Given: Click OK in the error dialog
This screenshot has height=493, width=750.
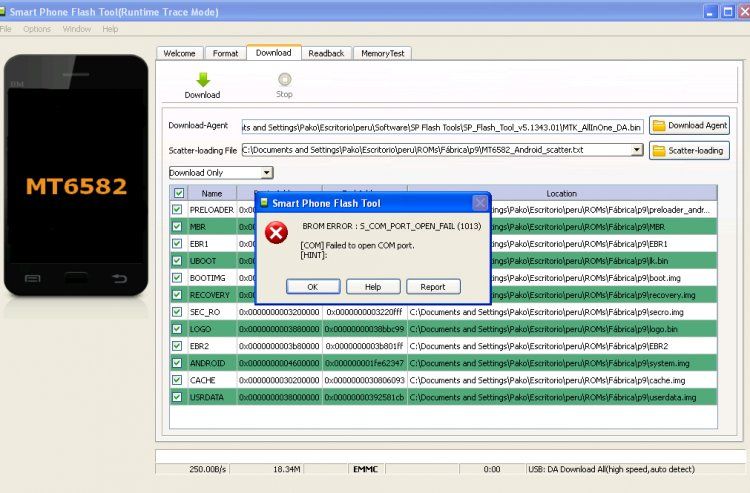Looking at the screenshot, I should 313,287.
